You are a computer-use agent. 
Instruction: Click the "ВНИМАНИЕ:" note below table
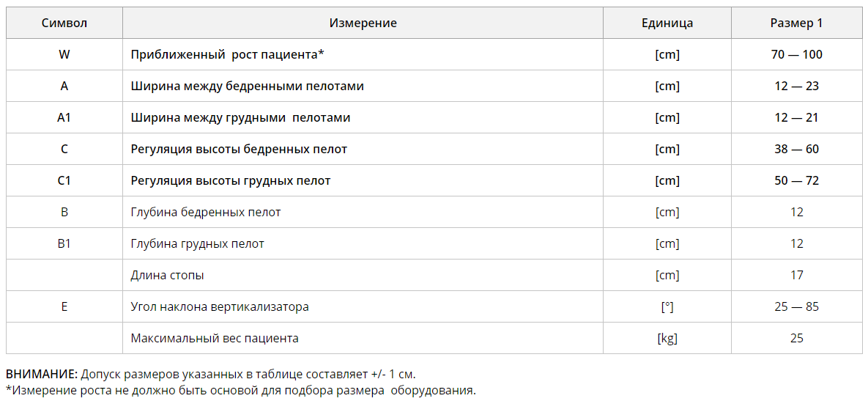point(41,374)
